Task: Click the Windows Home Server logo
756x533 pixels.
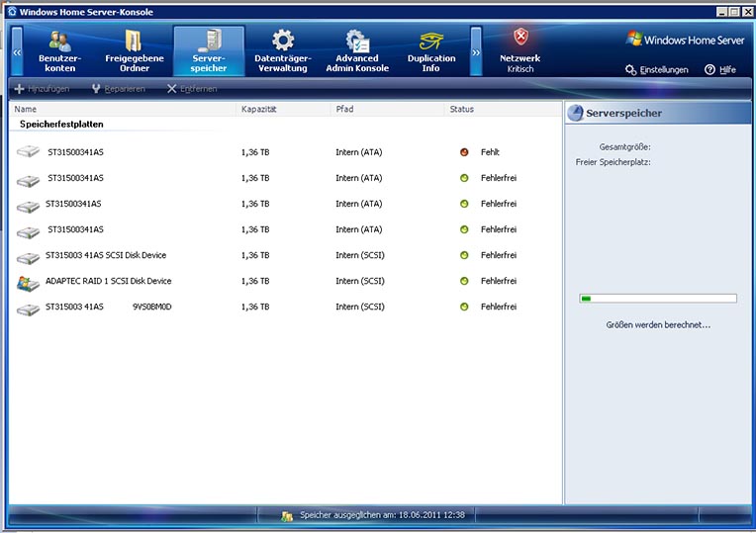Action: 685,39
